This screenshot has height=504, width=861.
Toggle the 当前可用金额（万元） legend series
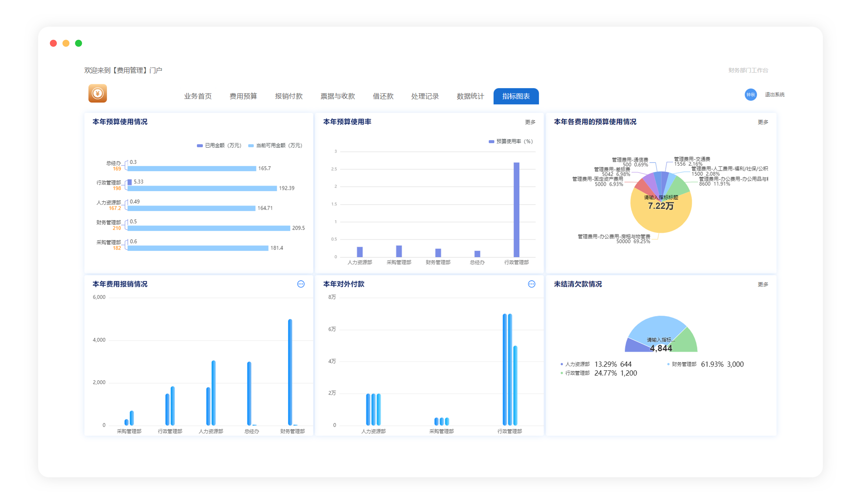tap(275, 146)
